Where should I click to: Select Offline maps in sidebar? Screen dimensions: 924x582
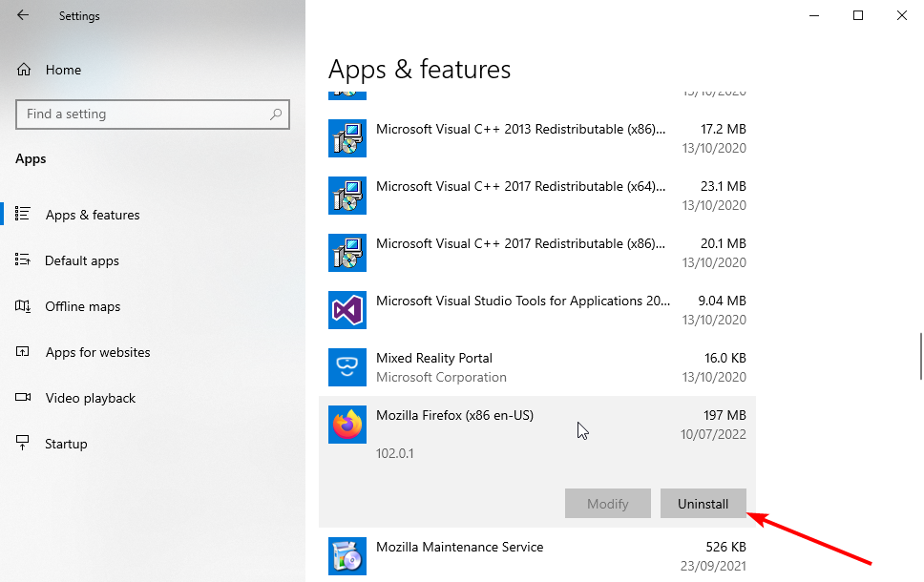tap(83, 306)
